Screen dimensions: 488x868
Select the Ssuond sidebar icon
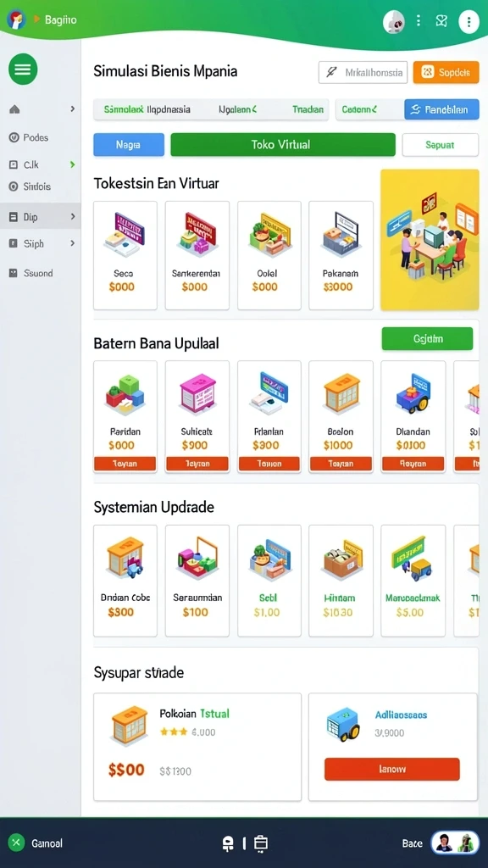point(14,273)
